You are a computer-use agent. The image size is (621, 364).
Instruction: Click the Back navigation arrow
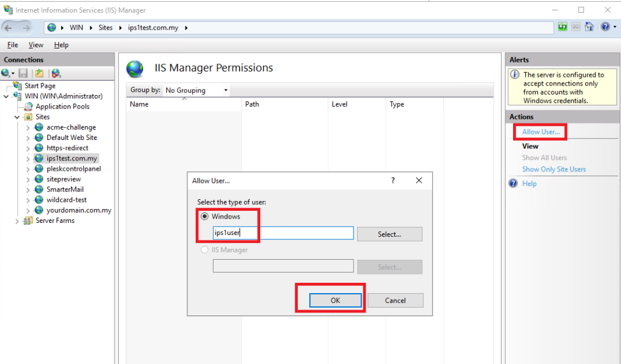(9, 27)
